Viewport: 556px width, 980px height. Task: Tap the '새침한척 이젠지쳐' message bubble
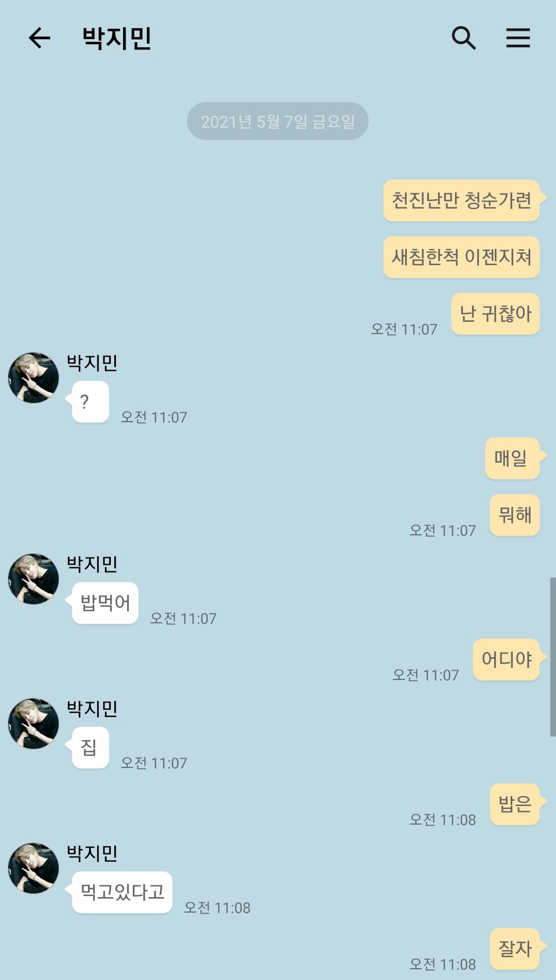pos(462,257)
